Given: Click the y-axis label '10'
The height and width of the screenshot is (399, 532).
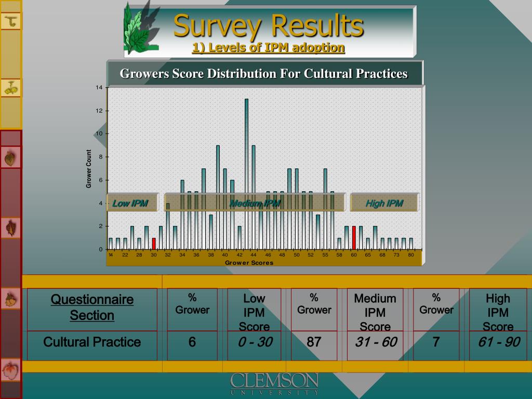Looking at the screenshot, I should (99, 134).
